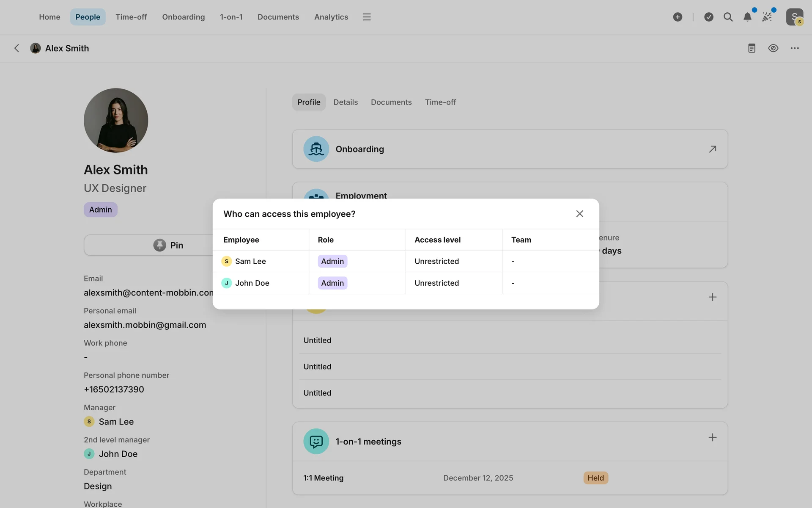Open the Time-off profile tab
The height and width of the screenshot is (508, 812).
click(x=440, y=102)
